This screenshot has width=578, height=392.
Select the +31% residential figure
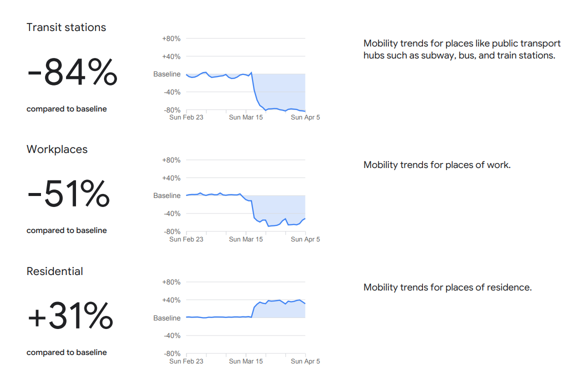point(70,316)
